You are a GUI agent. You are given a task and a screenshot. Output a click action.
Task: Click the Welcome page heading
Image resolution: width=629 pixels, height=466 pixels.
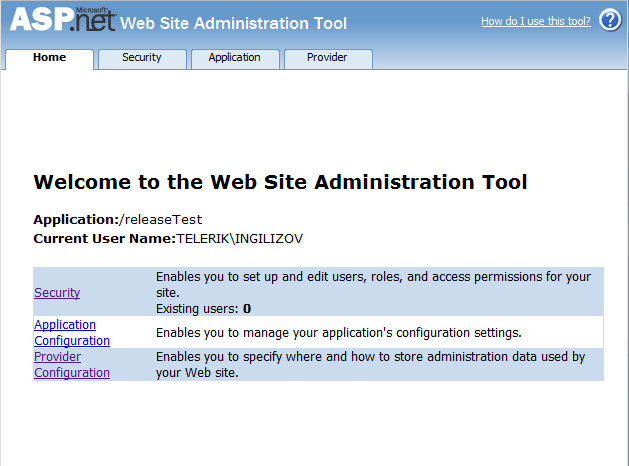click(280, 182)
